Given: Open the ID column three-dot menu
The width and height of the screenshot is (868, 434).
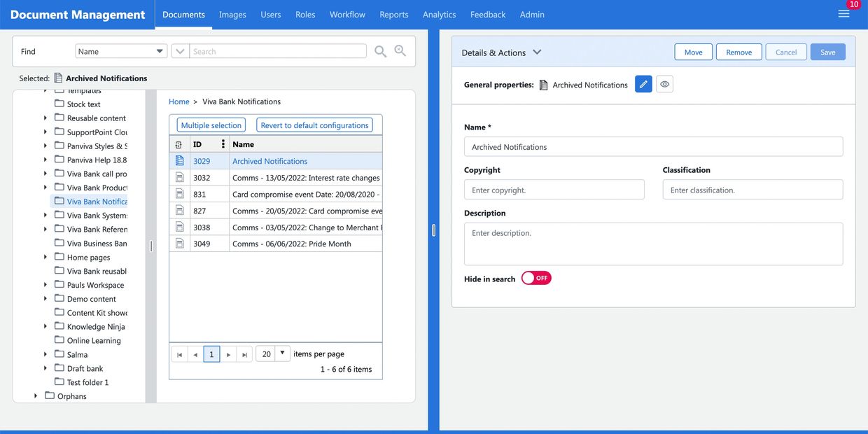Looking at the screenshot, I should (x=223, y=144).
